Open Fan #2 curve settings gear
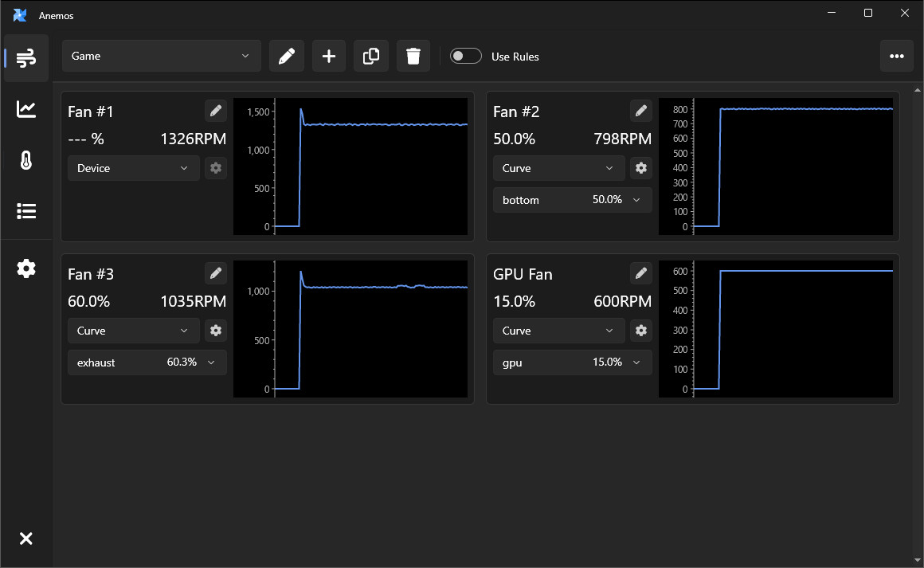924x568 pixels. click(641, 168)
